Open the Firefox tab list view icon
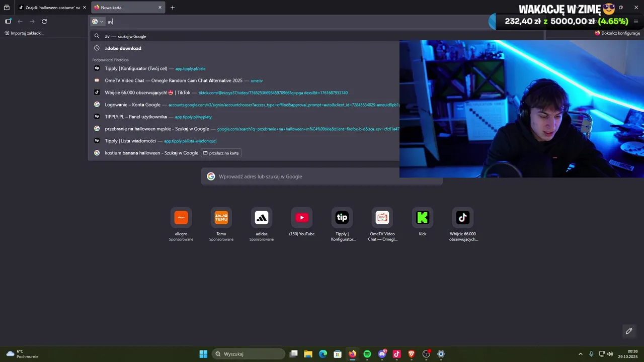 7,8
